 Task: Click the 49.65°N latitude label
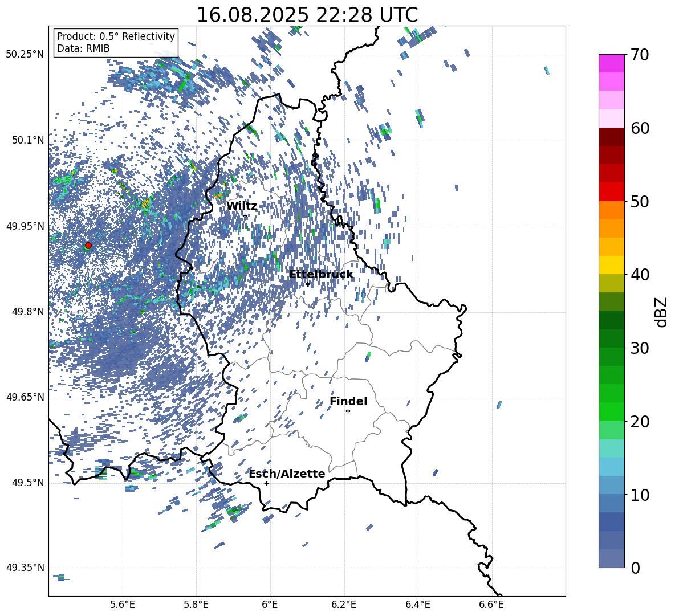click(x=25, y=397)
